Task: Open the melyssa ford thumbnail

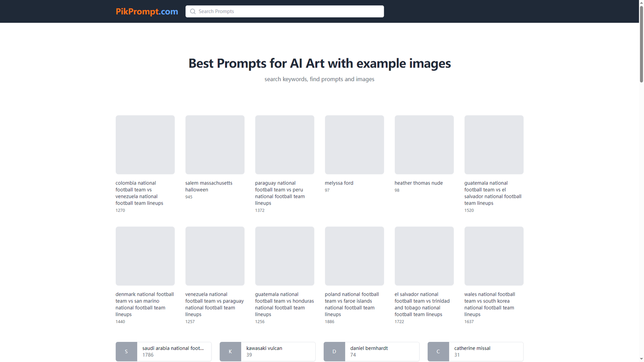Action: tap(354, 145)
